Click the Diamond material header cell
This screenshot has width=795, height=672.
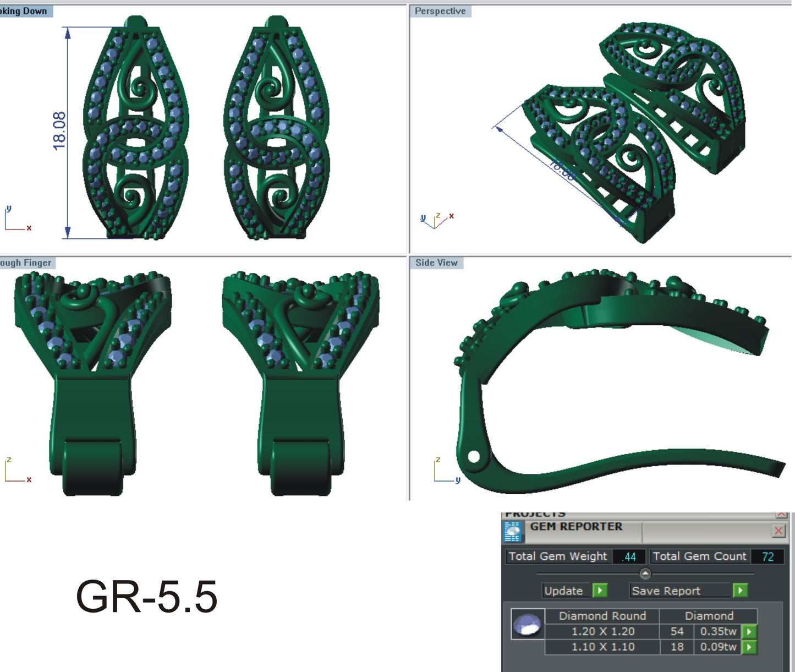(x=709, y=616)
